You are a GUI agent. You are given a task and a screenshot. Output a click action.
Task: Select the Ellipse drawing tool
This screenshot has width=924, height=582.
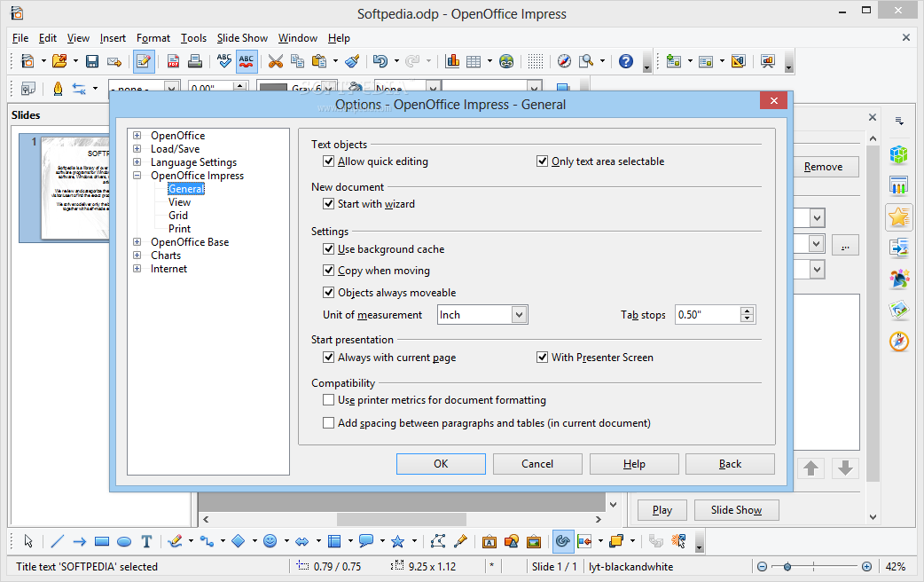(x=124, y=541)
